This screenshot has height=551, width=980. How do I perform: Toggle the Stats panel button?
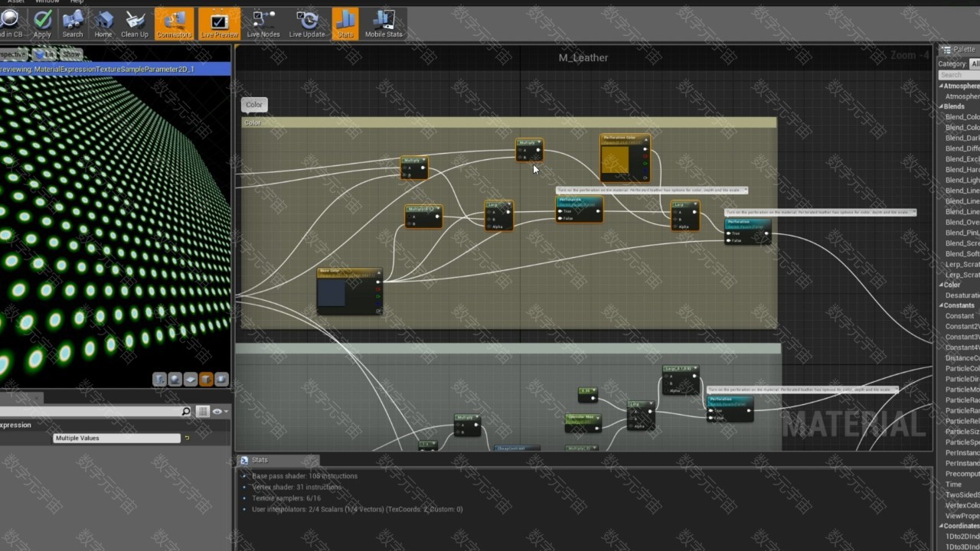click(x=345, y=23)
